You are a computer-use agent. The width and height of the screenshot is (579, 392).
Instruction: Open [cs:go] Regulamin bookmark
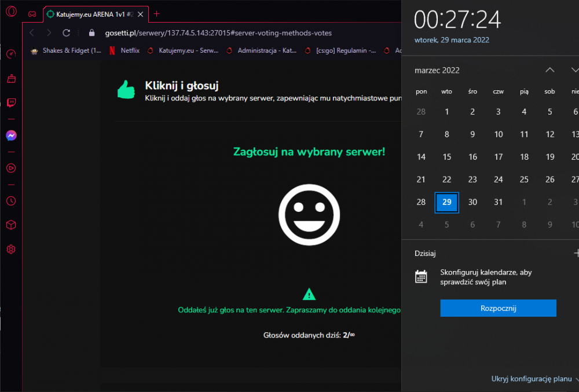(x=340, y=50)
